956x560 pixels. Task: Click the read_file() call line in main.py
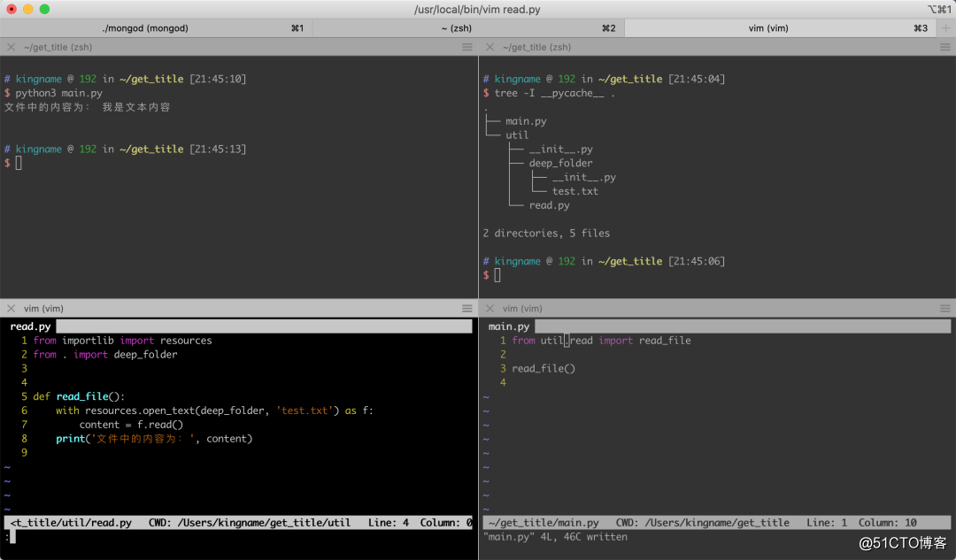tap(544, 368)
